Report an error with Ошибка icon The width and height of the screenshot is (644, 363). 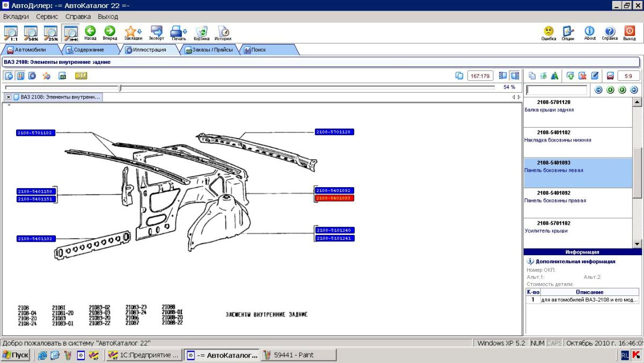pyautogui.click(x=548, y=33)
